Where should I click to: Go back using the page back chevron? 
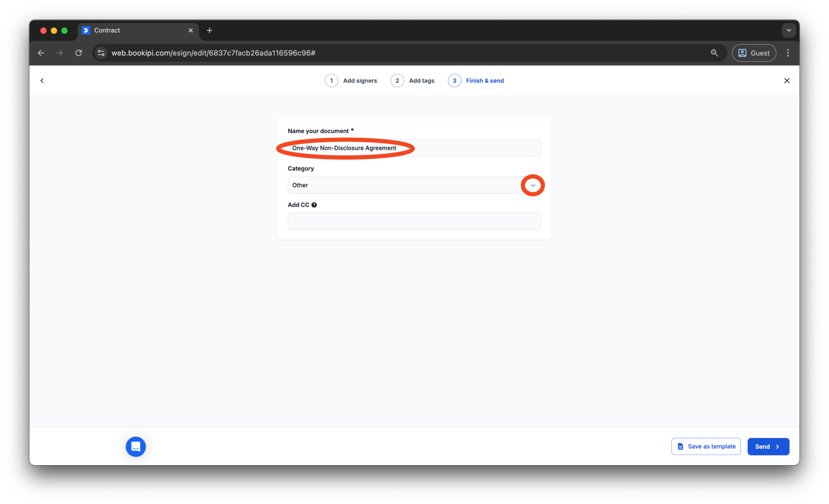pyautogui.click(x=42, y=81)
